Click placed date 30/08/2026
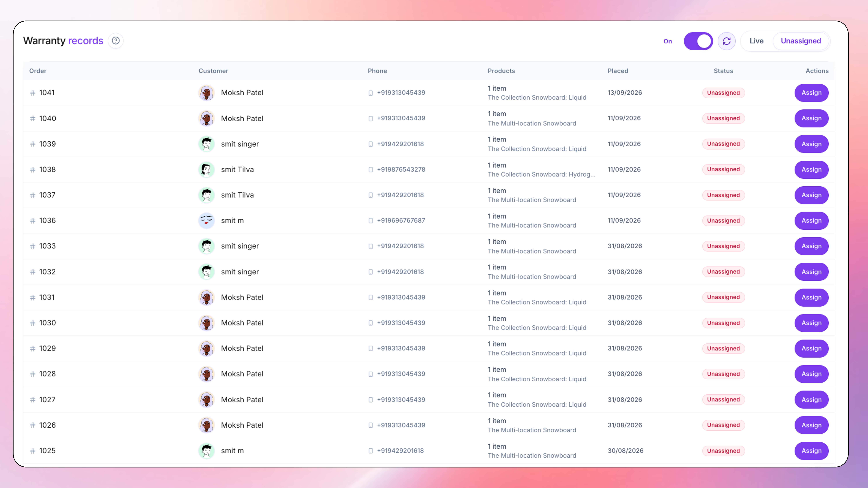This screenshot has width=868, height=488. 625,451
